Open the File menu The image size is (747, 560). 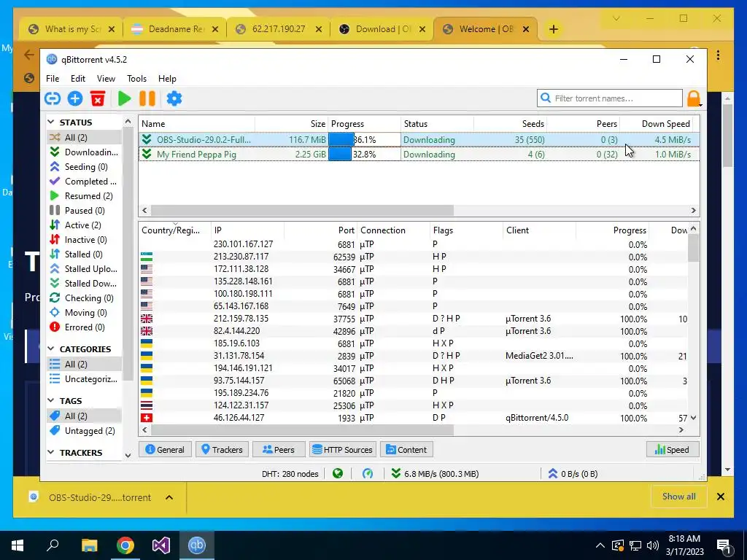(53, 79)
